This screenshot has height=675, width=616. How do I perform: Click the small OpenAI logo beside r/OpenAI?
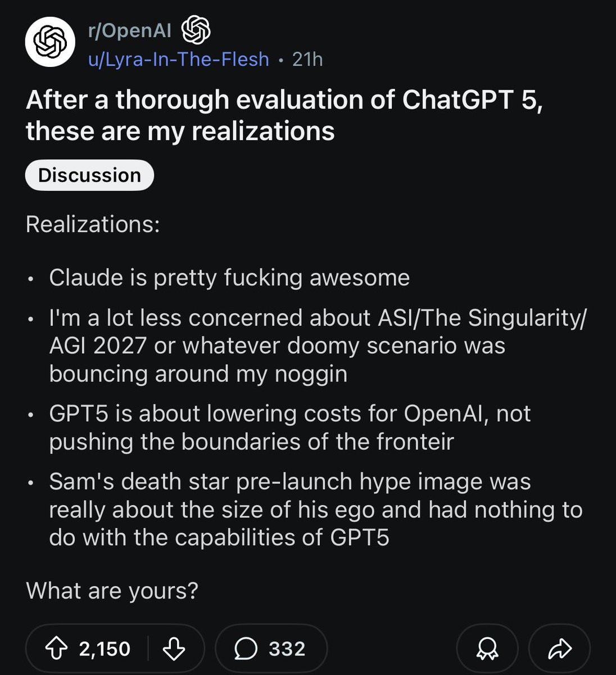tap(196, 30)
